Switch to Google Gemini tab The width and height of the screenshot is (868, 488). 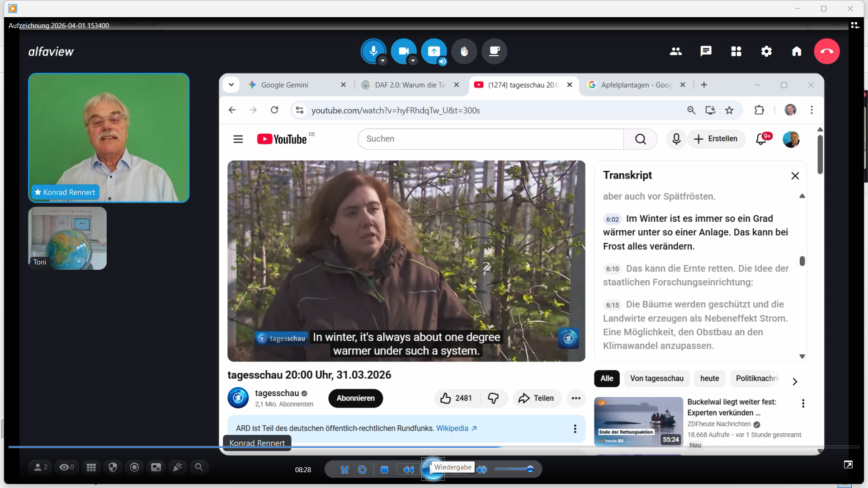[x=285, y=85]
